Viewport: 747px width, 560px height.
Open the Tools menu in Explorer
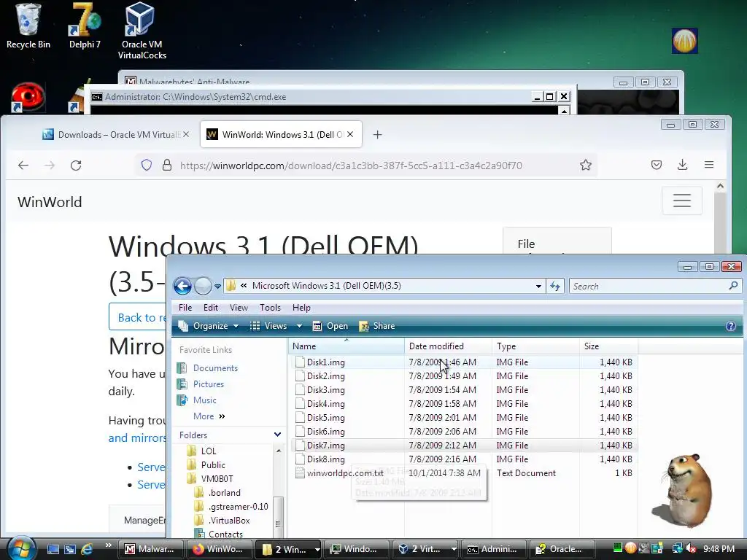click(270, 308)
